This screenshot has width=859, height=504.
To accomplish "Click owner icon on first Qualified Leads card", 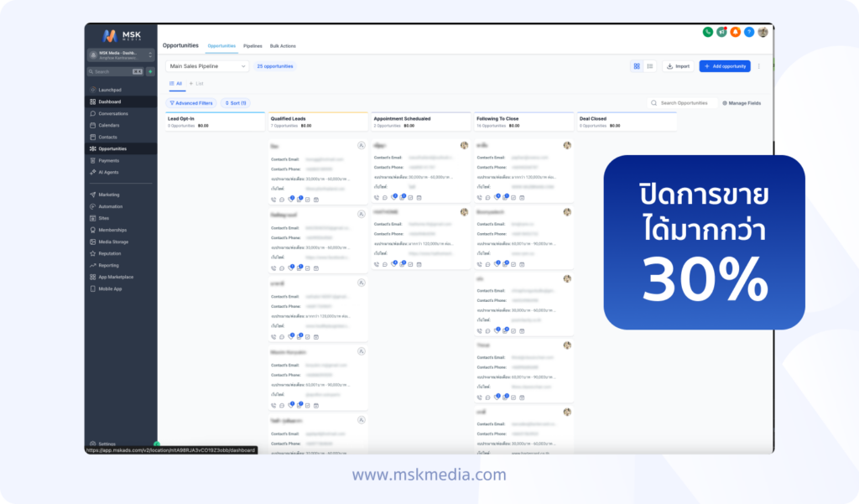I will pos(361,146).
